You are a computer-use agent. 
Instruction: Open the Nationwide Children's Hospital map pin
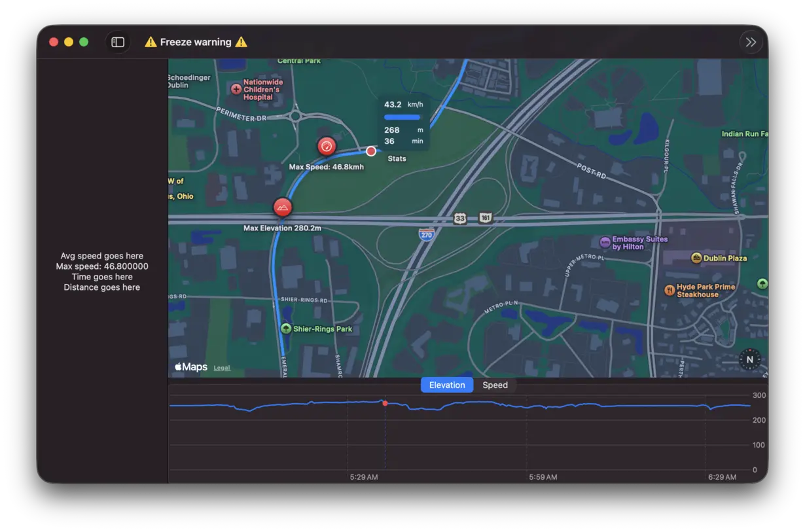click(x=235, y=89)
